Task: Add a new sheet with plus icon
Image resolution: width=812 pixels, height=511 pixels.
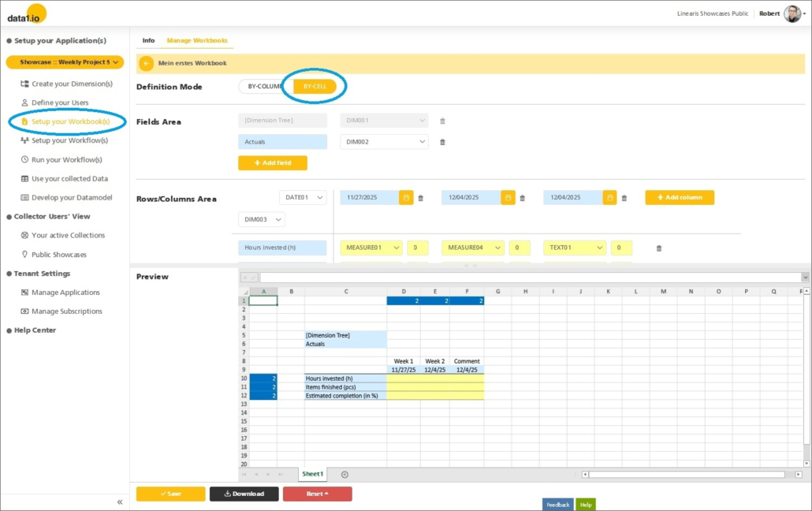Action: [x=345, y=474]
